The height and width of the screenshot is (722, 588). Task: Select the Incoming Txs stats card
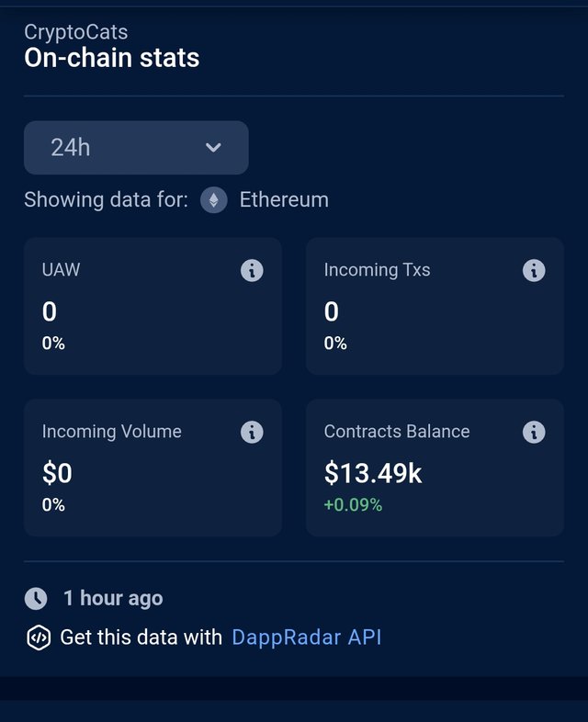coord(435,306)
